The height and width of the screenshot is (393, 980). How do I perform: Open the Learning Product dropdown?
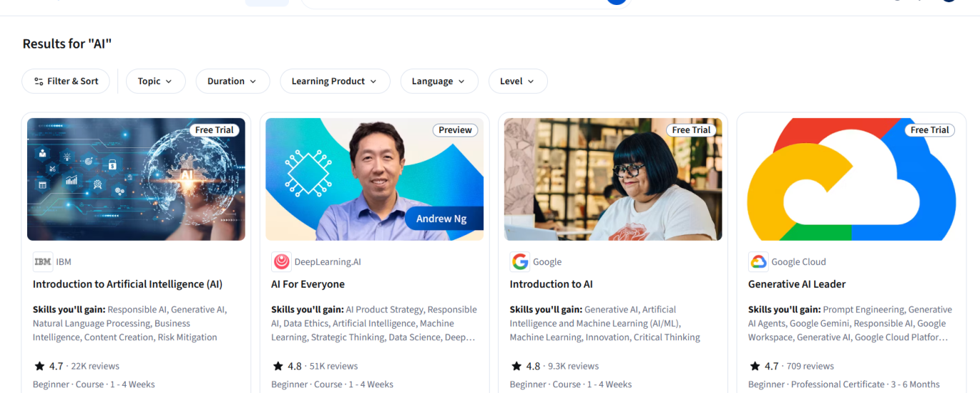coord(335,81)
